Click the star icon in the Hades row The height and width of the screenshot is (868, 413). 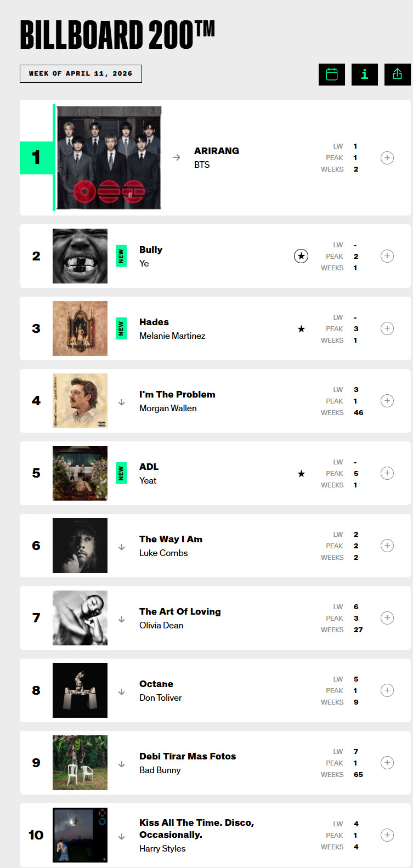tap(301, 329)
